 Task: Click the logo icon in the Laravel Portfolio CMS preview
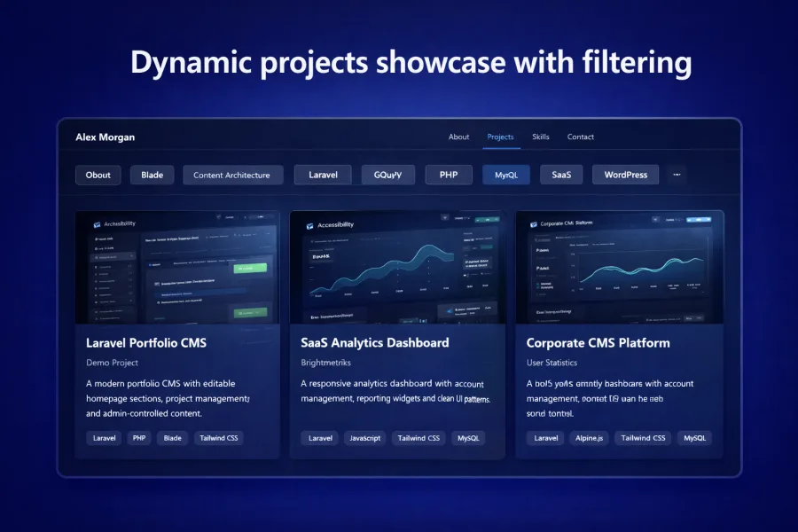(96, 225)
